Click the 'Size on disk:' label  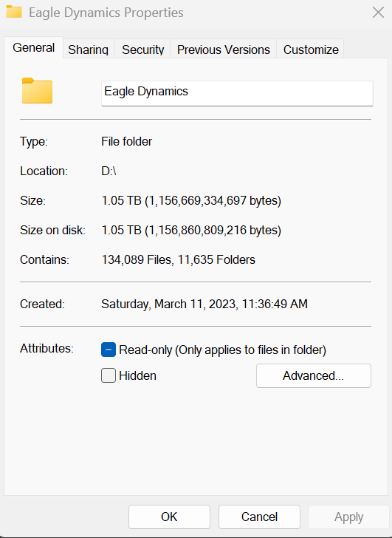tap(52, 231)
